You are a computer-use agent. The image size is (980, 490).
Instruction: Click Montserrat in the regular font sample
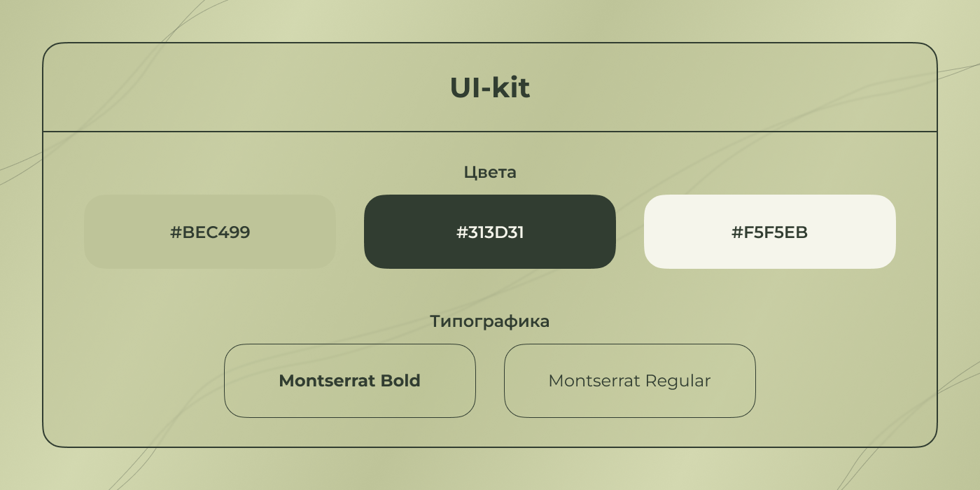click(x=594, y=381)
